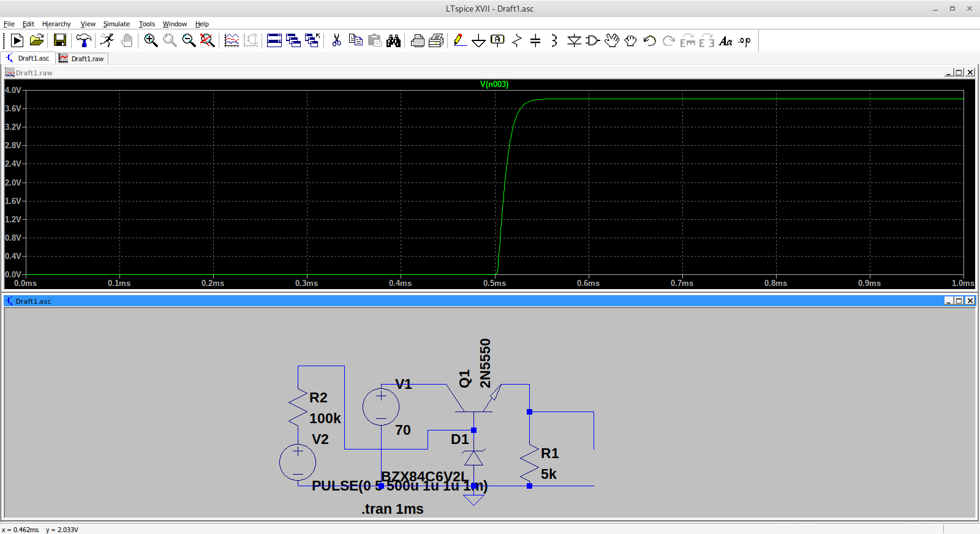Click the .tran 1ms directive text
The height and width of the screenshot is (534, 980).
point(392,509)
